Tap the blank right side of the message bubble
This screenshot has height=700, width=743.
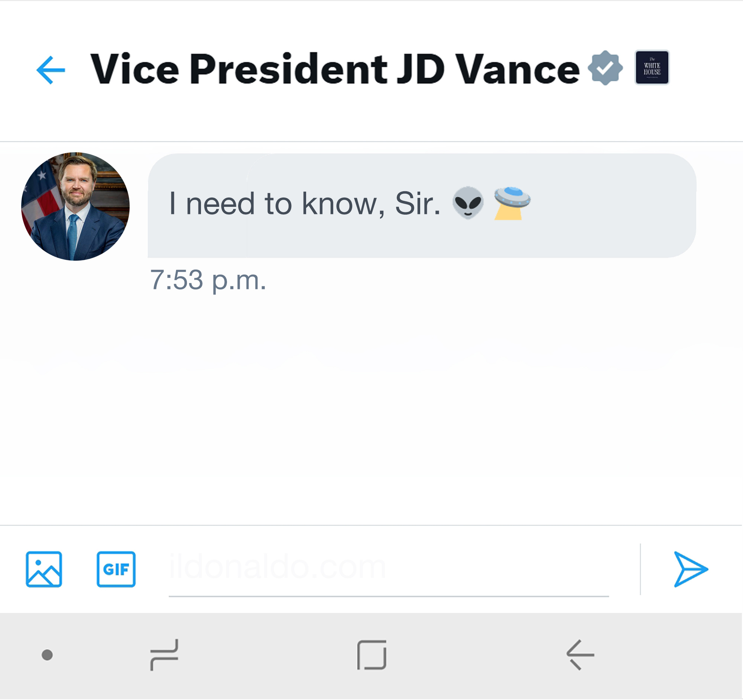613,205
